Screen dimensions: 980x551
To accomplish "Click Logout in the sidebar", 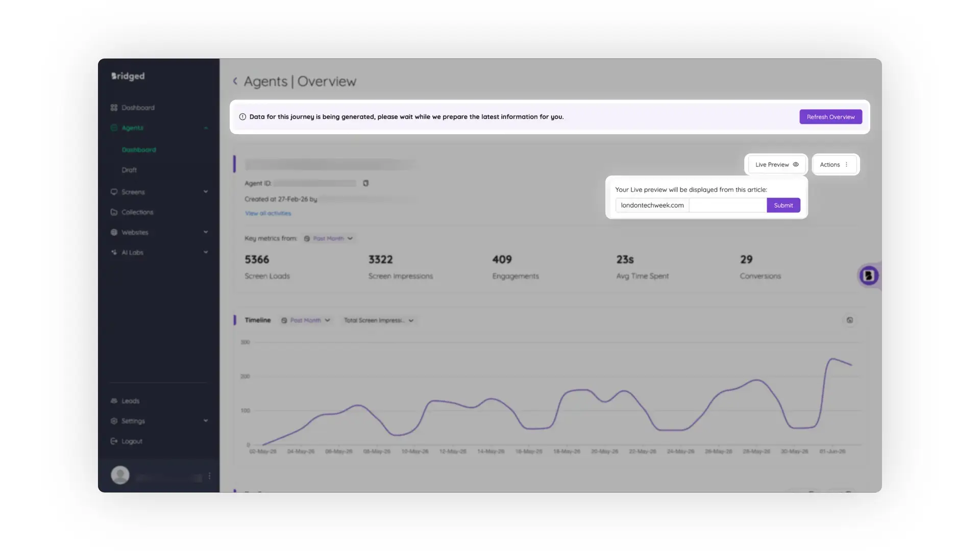I will (132, 441).
